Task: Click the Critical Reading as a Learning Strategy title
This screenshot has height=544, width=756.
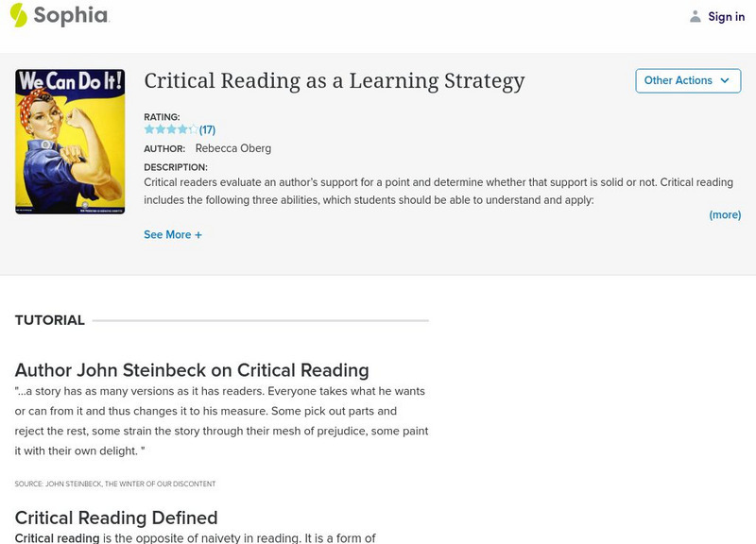Action: point(334,81)
